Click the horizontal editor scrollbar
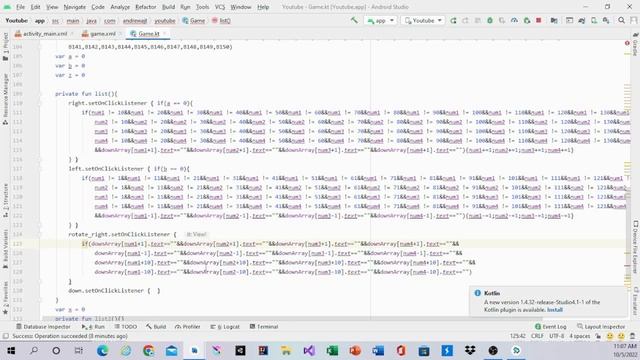 [292, 318]
